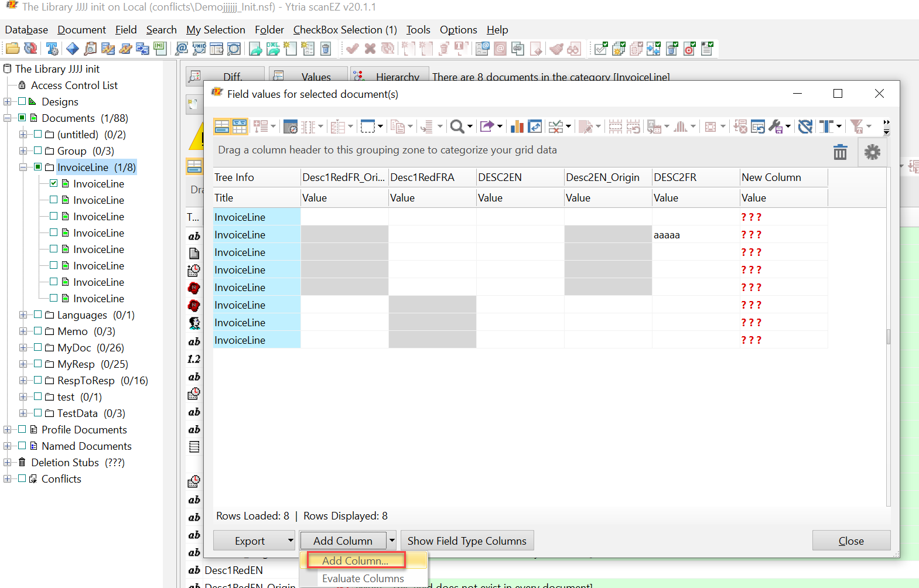Open the Export button dropdown arrow
Viewport: 919px width, 588px height.
click(x=291, y=541)
